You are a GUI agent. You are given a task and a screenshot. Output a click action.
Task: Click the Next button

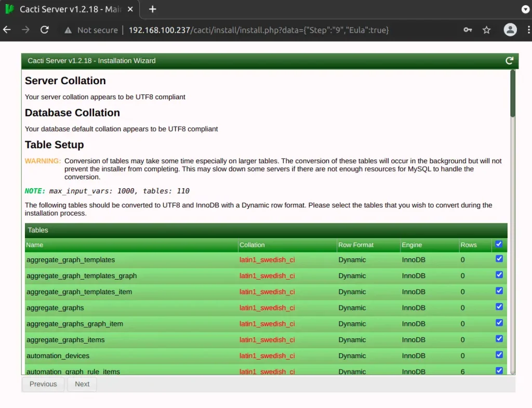(x=82, y=384)
